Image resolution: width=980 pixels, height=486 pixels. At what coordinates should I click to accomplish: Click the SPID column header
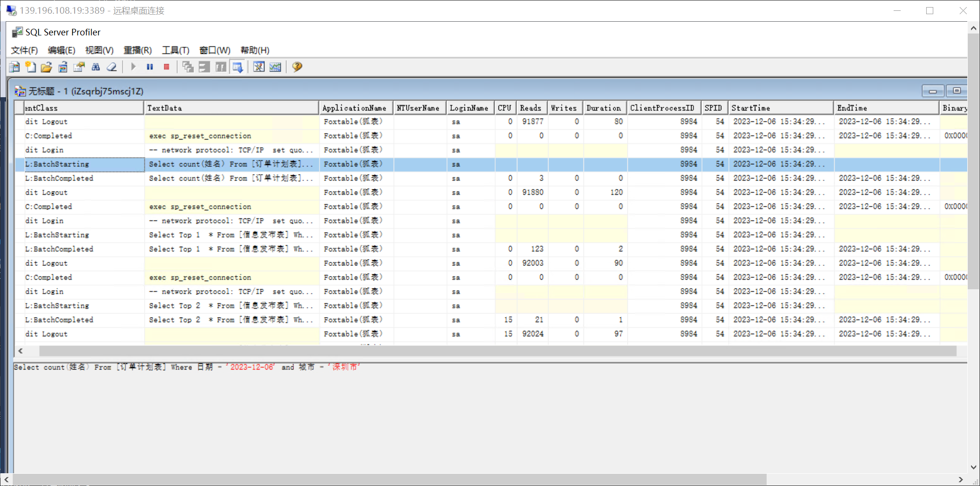pos(715,108)
